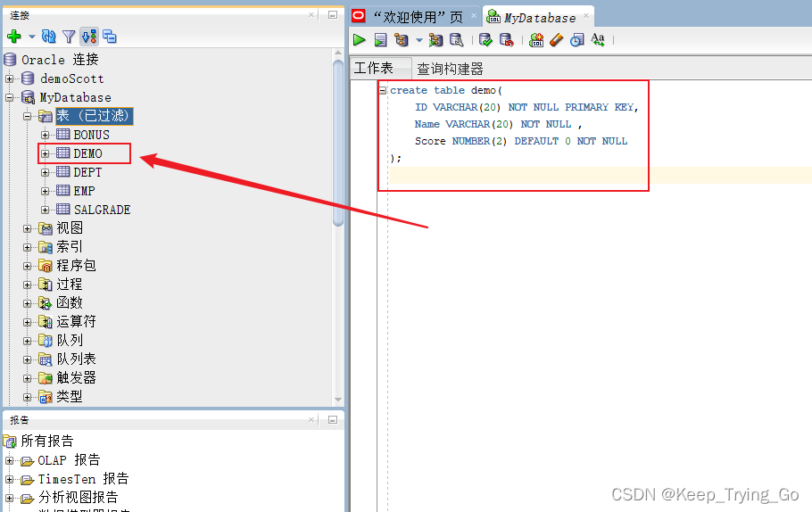This screenshot has width=812, height=512.
Task: Collapse the 表 (已过滤) folder
Action: (x=28, y=116)
